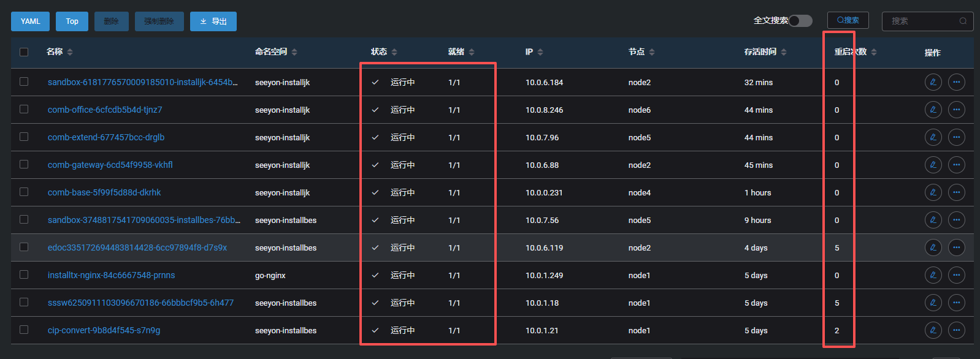Image resolution: width=980 pixels, height=359 pixels.
Task: Click the 搜索 search button
Action: tap(848, 20)
